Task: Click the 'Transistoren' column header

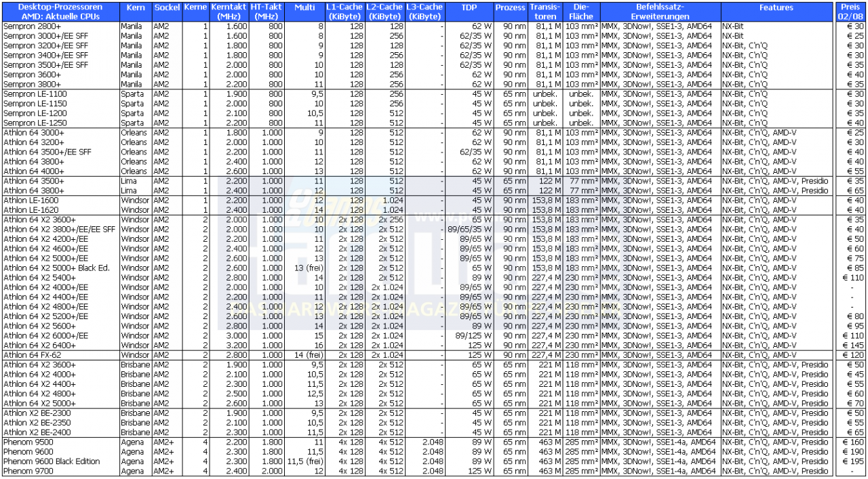Action: pyautogui.click(x=545, y=12)
